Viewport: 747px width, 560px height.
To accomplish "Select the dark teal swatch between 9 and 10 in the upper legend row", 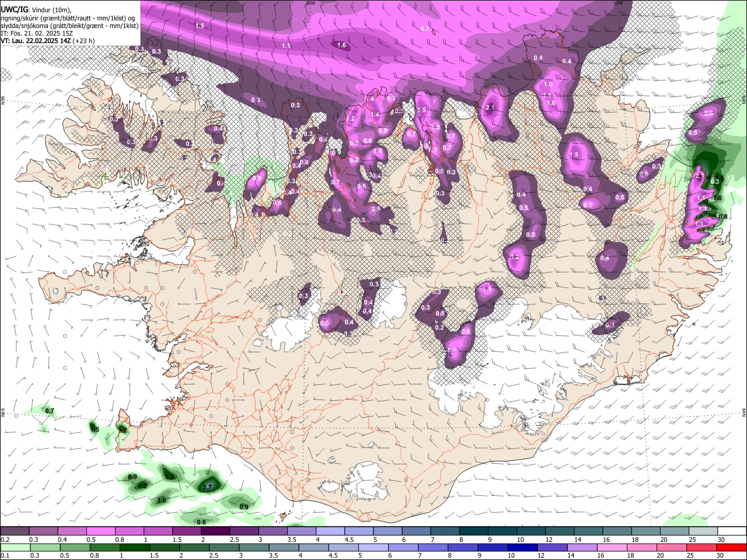I will pyautogui.click(x=502, y=531).
